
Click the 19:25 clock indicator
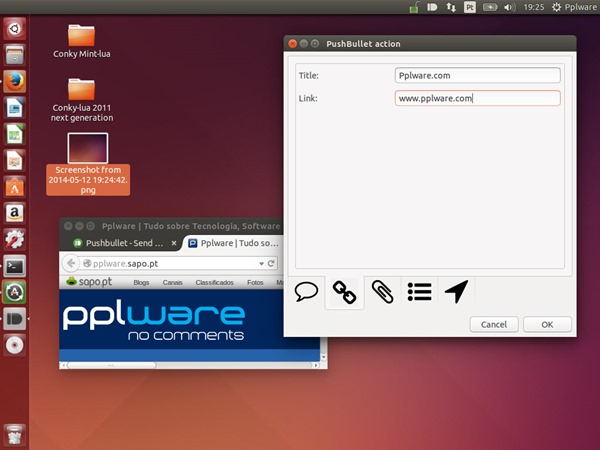coord(533,7)
